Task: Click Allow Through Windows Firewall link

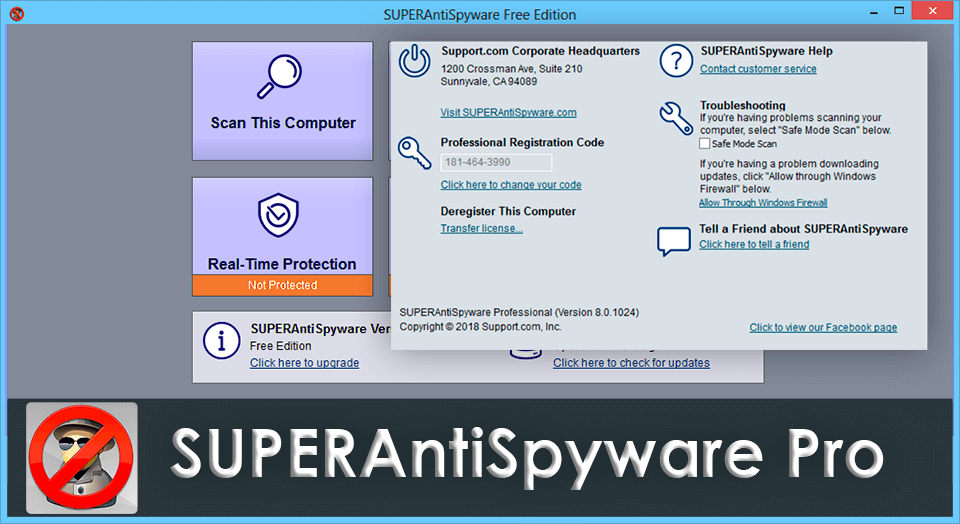Action: (x=762, y=203)
